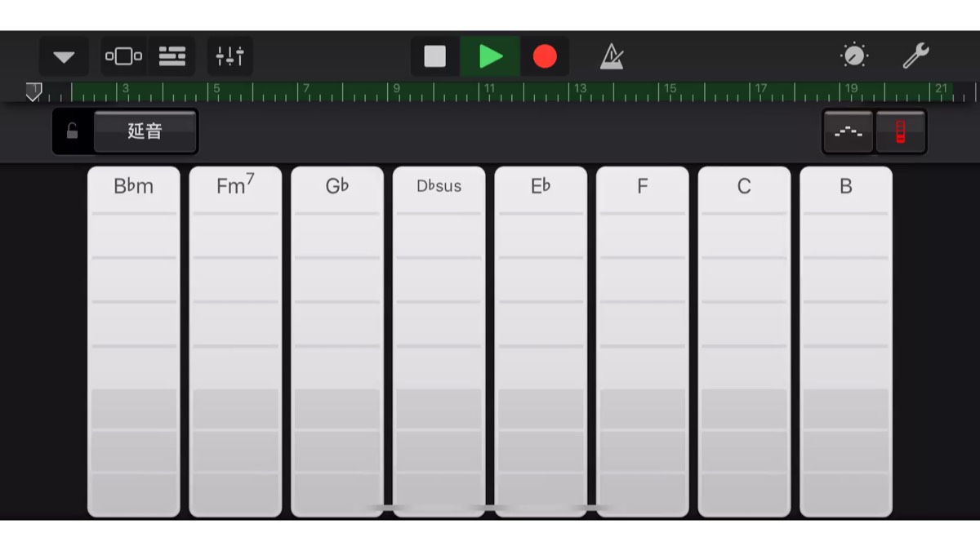The width and height of the screenshot is (980, 551).
Task: Toggle the metronome icon
Action: [611, 56]
